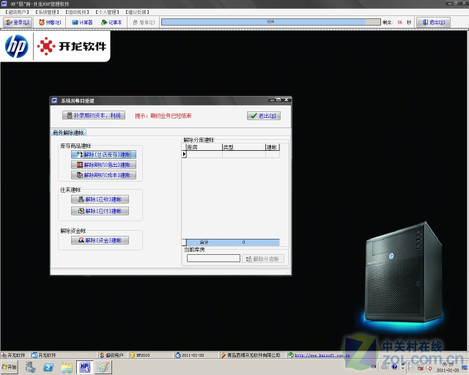Click the red X network tray icon
469x375 pixels.
point(421,368)
